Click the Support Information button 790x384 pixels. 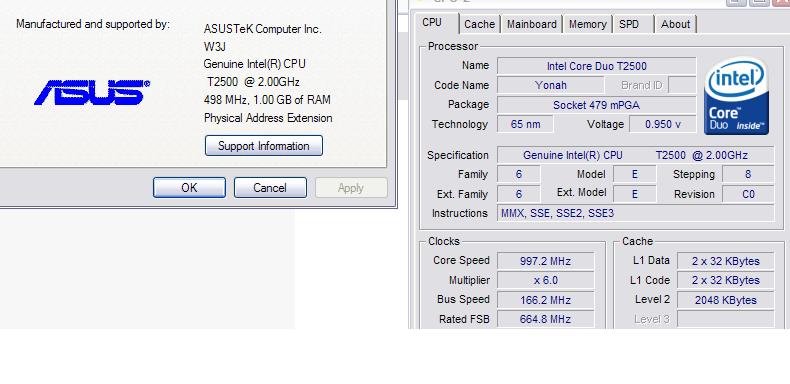[x=264, y=146]
